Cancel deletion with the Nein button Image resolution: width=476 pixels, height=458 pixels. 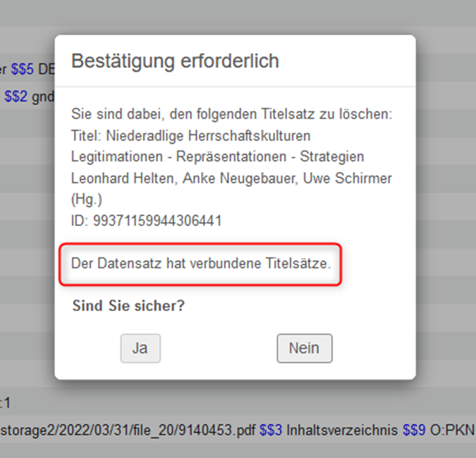[x=304, y=348]
